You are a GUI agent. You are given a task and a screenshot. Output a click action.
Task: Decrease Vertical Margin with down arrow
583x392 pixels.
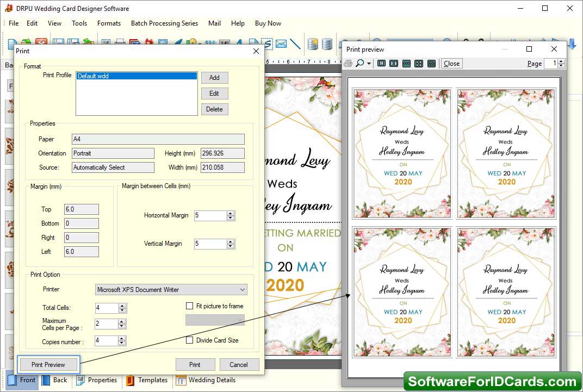[x=231, y=246]
